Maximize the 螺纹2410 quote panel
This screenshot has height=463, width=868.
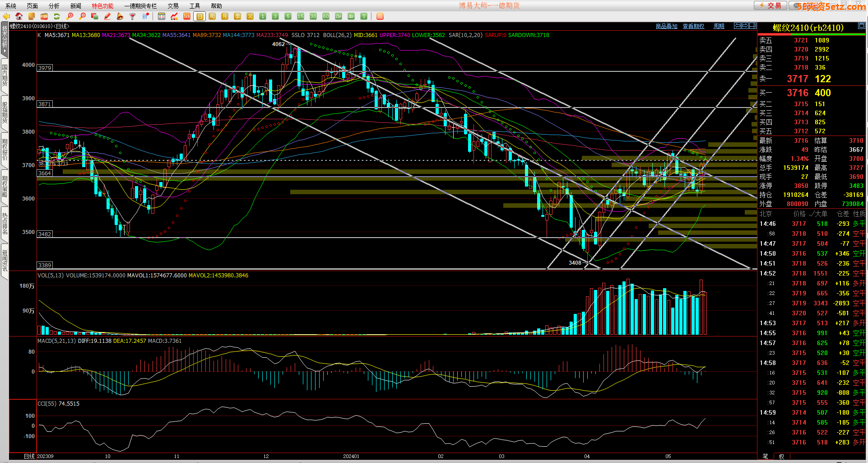click(861, 26)
